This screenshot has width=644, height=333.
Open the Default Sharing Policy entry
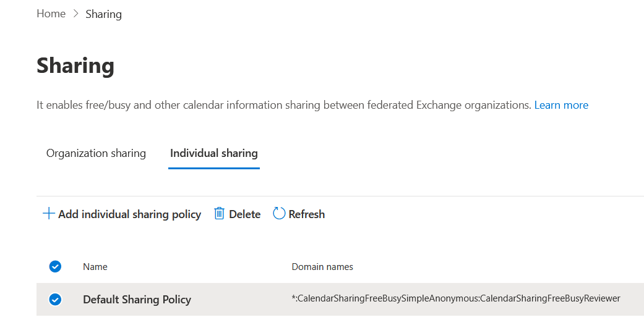[137, 300]
